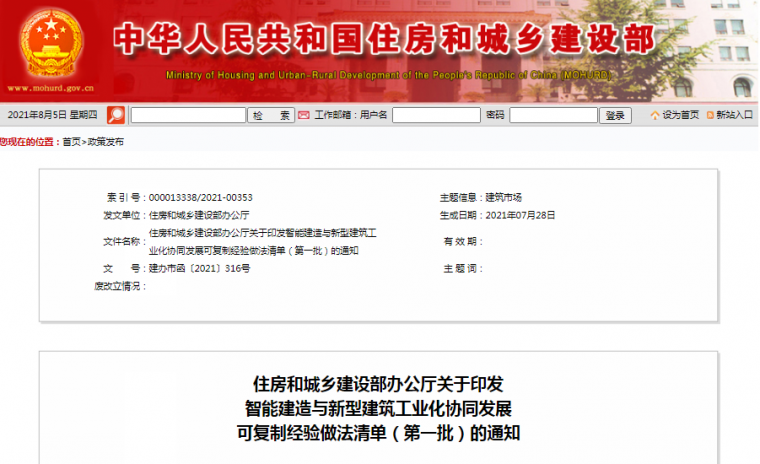Open 政策发布 in the breadcrumb
This screenshot has height=464, width=760.
coord(106,142)
